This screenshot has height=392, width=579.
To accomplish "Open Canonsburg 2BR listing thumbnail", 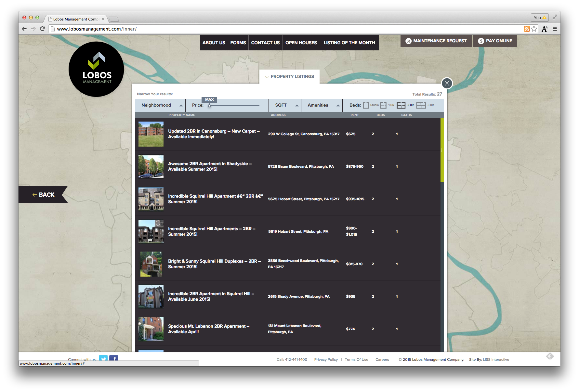I will point(151,134).
